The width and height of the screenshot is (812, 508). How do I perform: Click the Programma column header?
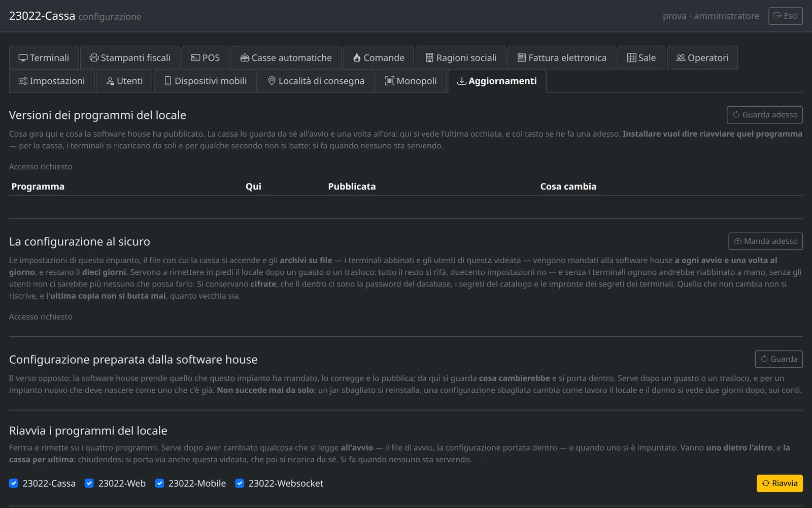click(x=38, y=186)
